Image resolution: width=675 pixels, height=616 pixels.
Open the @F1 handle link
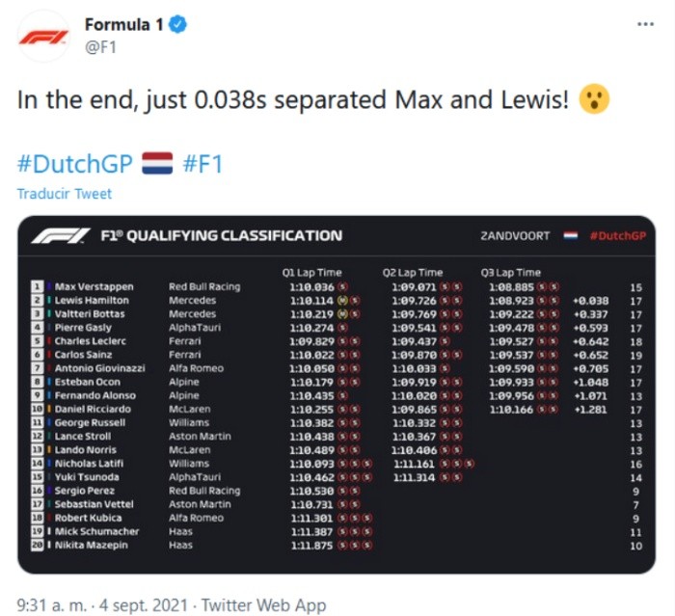pyautogui.click(x=101, y=48)
